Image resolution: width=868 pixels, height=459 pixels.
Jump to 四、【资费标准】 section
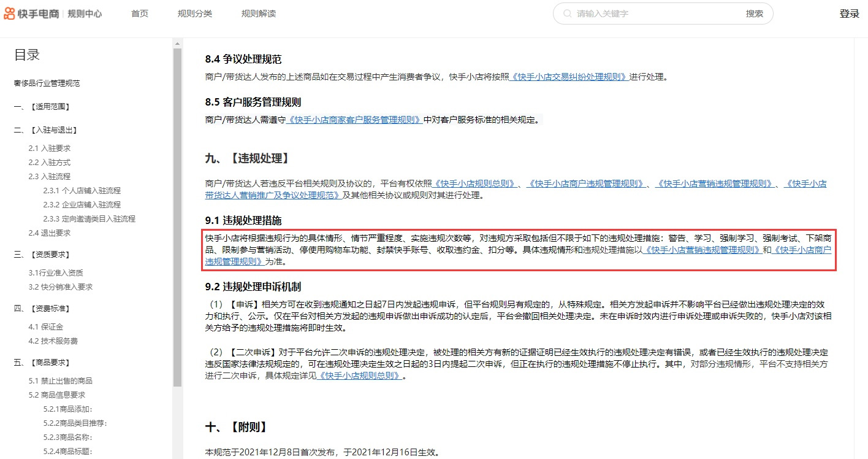tap(42, 309)
